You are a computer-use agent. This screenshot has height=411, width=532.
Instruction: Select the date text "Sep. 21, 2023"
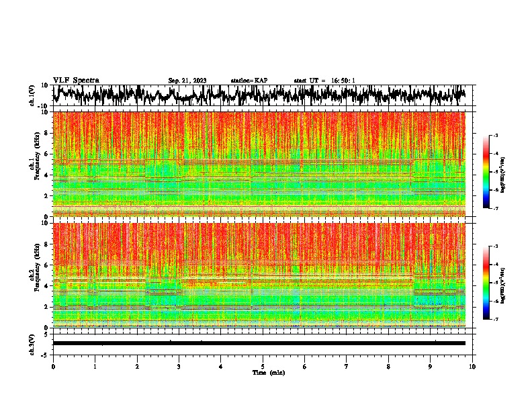click(187, 81)
